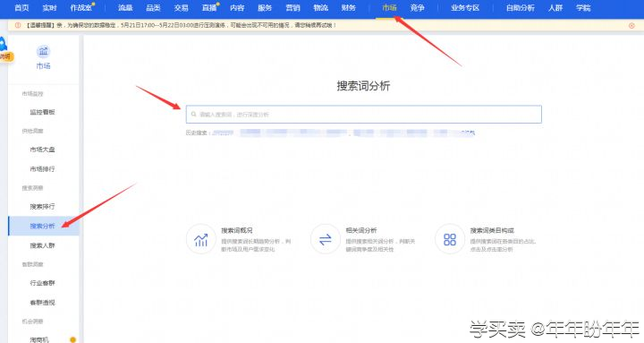Click the 搜索词概况 card title
Screen dimensions: 644x343
[237, 230]
